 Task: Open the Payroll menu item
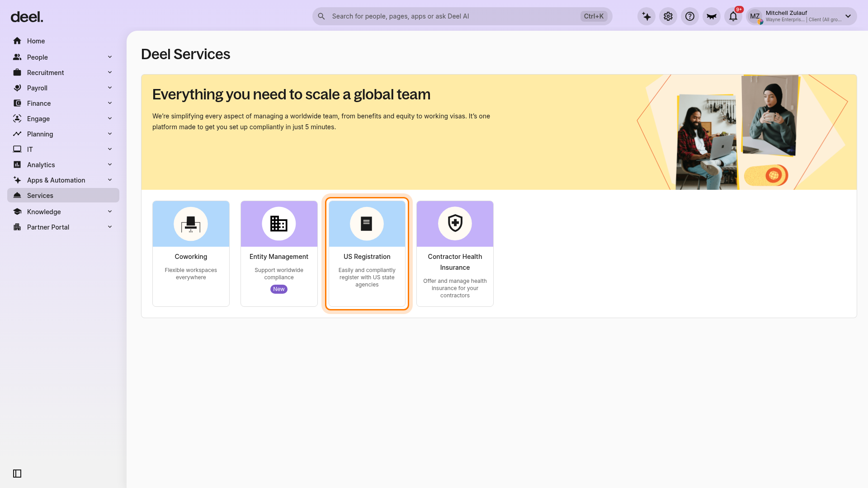pyautogui.click(x=63, y=88)
